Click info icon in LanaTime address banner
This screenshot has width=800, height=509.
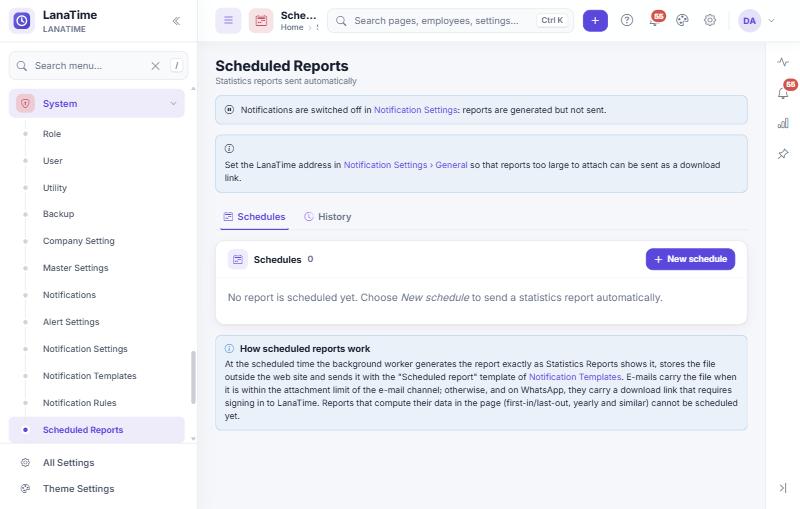(229, 148)
